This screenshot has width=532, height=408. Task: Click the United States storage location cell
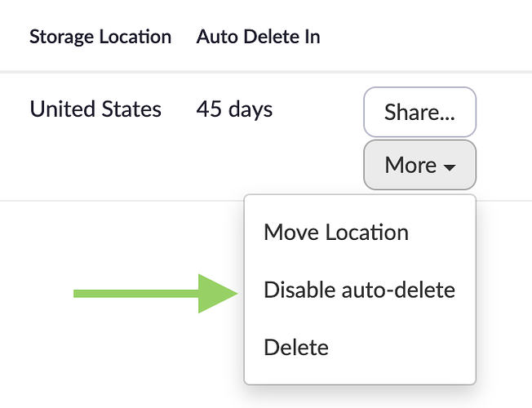click(95, 109)
